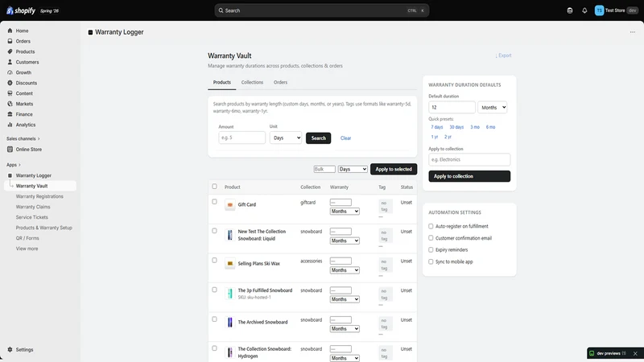
Task: Select the 6 mo quick preset
Action: coord(491,127)
